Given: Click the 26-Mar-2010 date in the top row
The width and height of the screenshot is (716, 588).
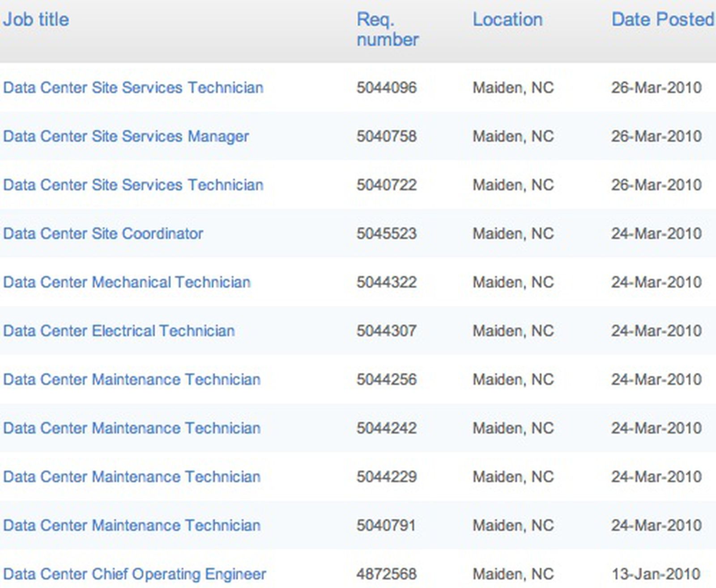Looking at the screenshot, I should tap(657, 88).
